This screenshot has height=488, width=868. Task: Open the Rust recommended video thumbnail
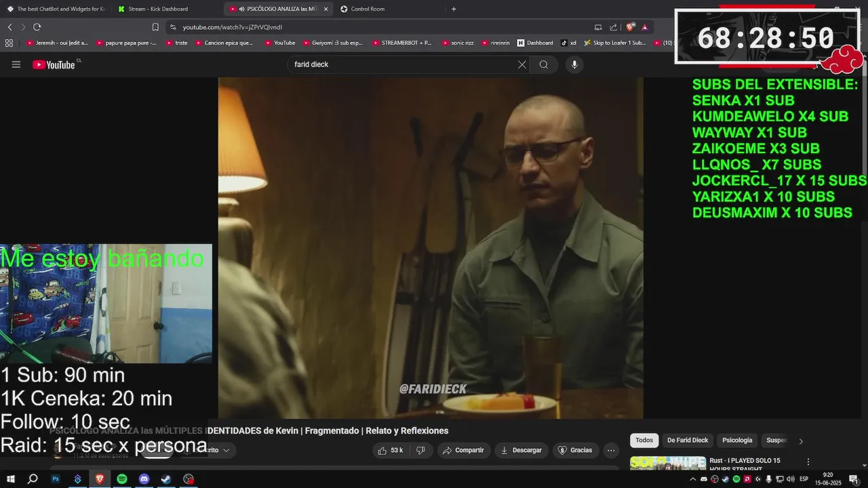(667, 463)
